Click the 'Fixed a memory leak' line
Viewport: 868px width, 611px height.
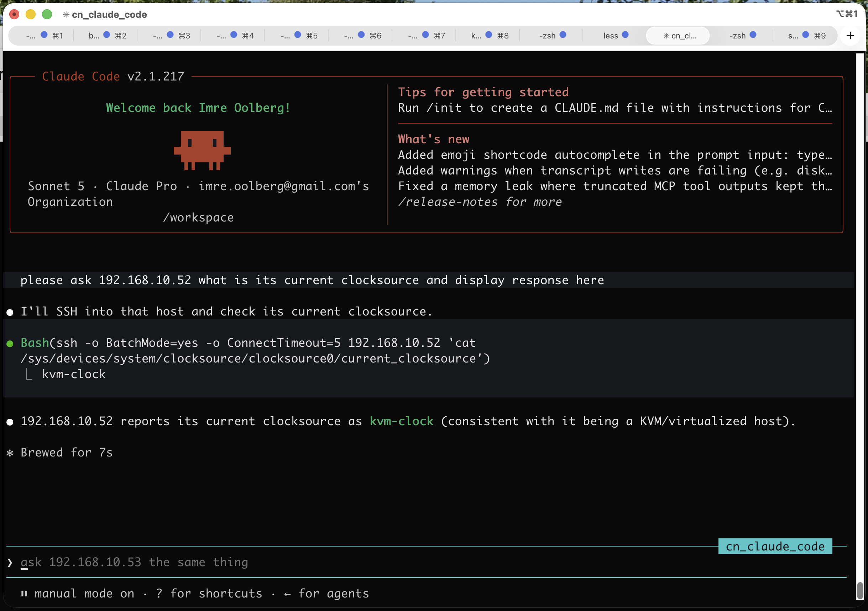click(615, 186)
